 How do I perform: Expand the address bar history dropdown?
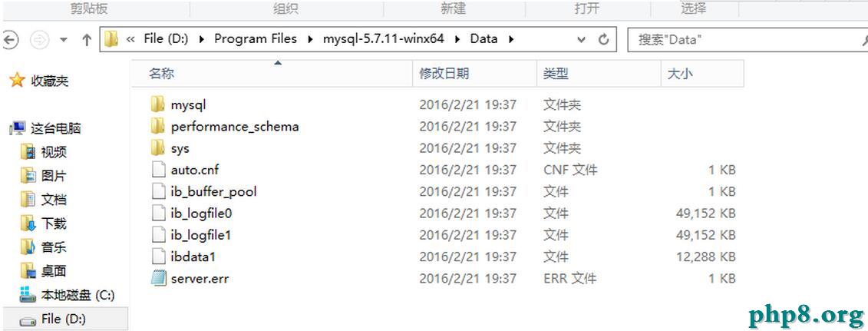point(581,39)
